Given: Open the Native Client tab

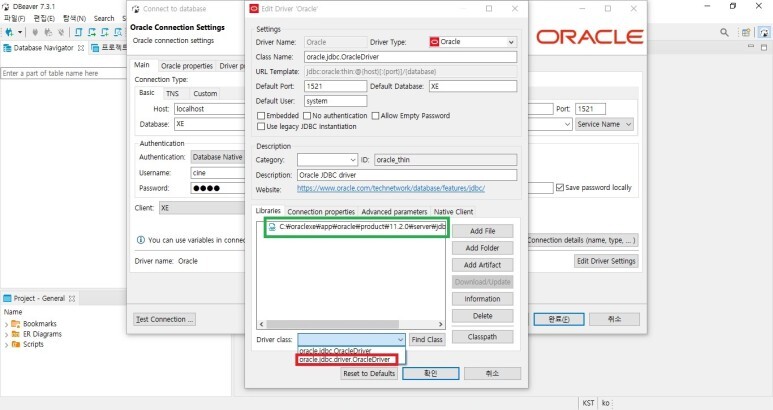Looking at the screenshot, I should point(454,212).
